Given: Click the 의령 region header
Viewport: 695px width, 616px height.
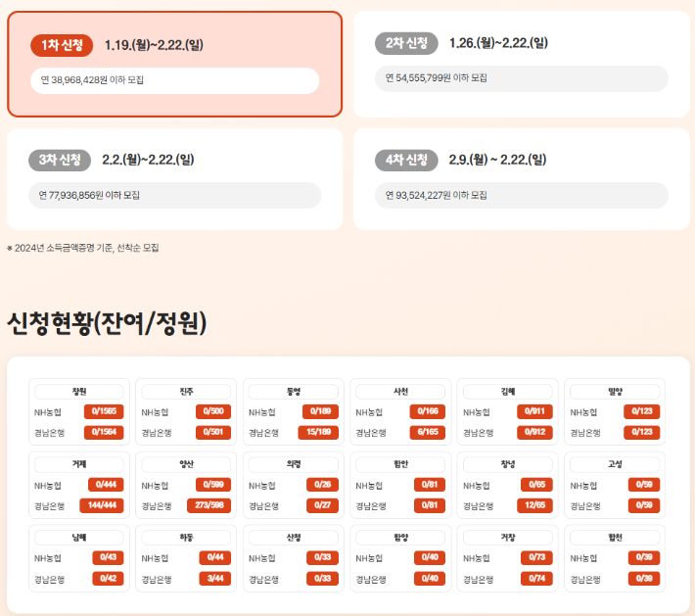Looking at the screenshot, I should [294, 464].
